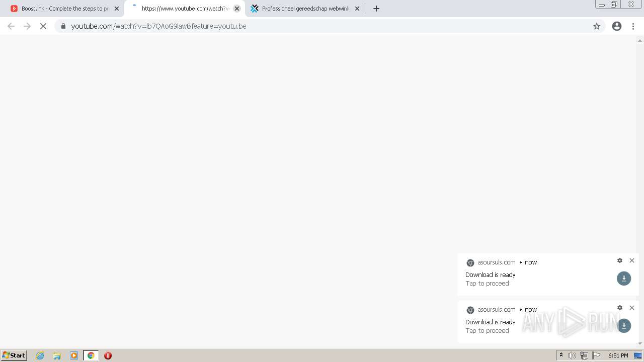Select the YouTube watch tab
644x362 pixels.
185,9
